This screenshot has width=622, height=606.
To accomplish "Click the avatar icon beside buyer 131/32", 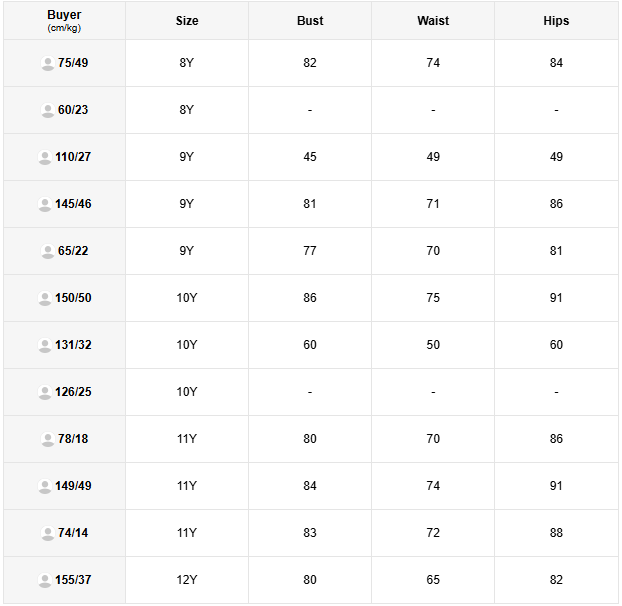I will tap(44, 346).
